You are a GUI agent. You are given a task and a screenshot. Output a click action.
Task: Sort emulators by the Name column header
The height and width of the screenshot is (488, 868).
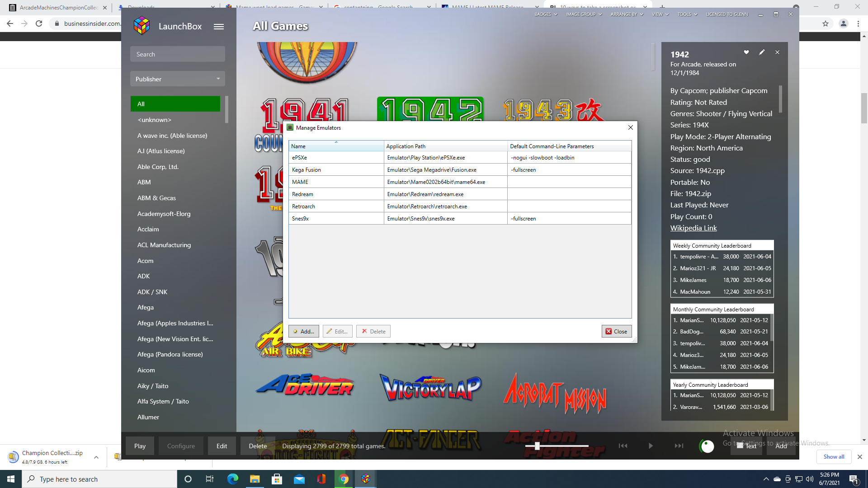pos(336,146)
